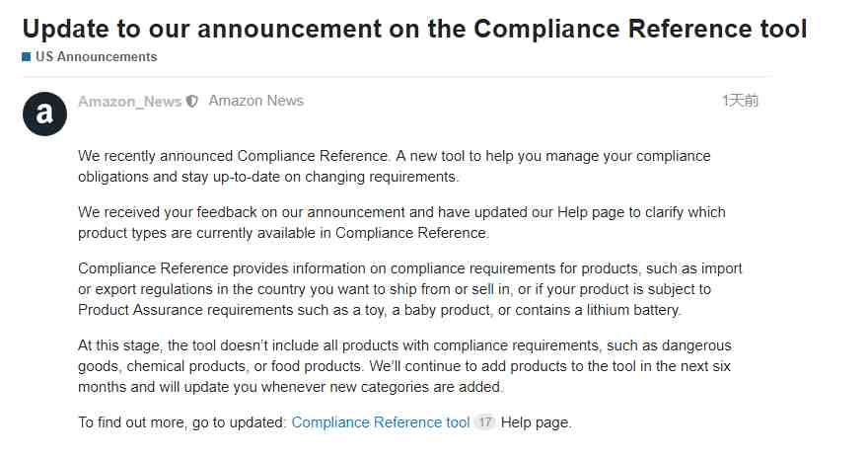Click the paragraph starting 'We received your feedback'

401,222
